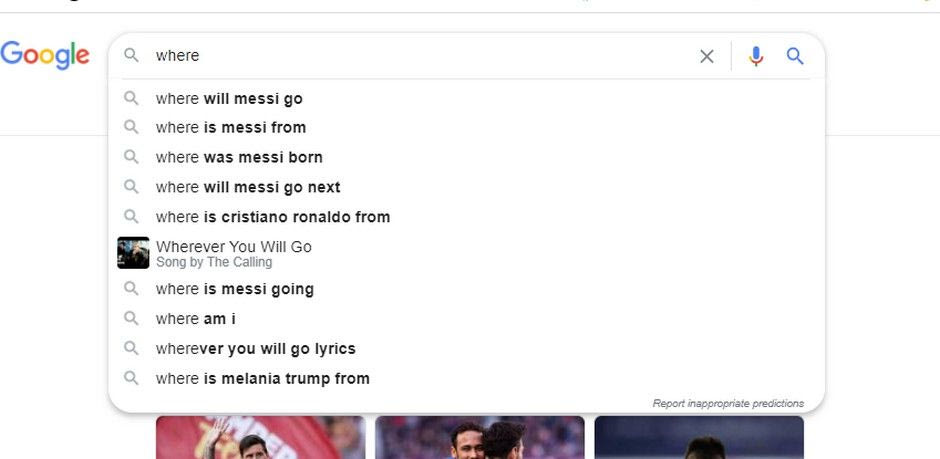Viewport: 940px width, 459px height.
Task: Select suggestion 'where is messi from'
Action: [x=231, y=127]
